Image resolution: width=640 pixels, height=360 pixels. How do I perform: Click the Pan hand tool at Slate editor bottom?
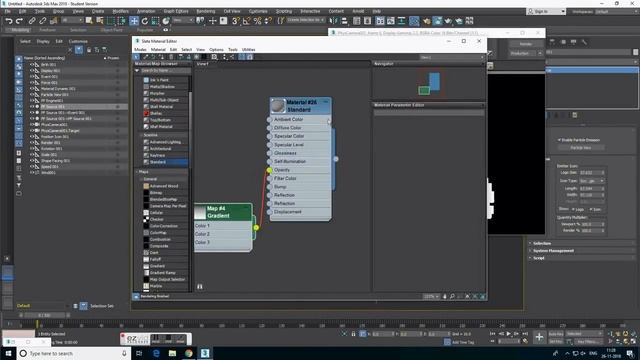click(444, 296)
